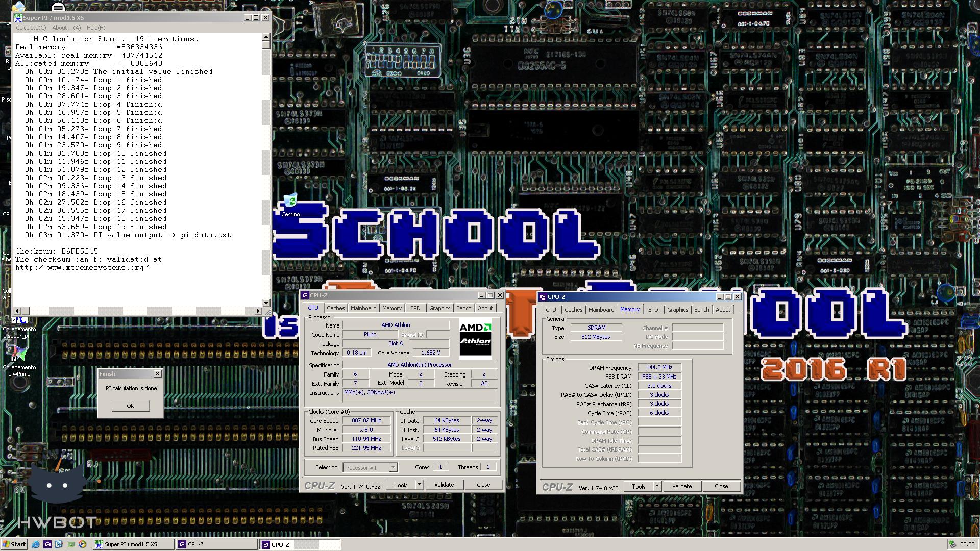
Task: Open About tab in right CPU-Z window
Action: pos(723,310)
